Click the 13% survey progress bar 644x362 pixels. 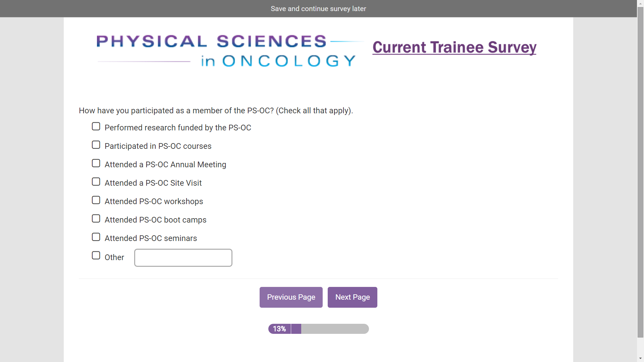318,329
